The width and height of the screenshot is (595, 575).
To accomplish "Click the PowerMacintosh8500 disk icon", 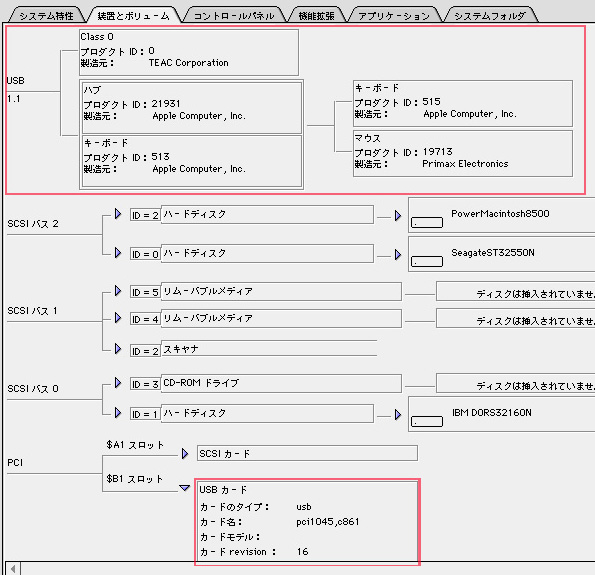I will [x=427, y=222].
